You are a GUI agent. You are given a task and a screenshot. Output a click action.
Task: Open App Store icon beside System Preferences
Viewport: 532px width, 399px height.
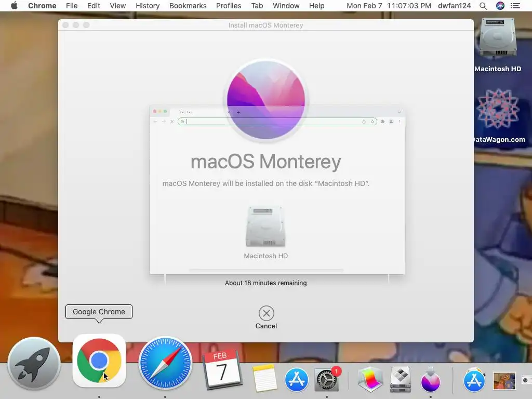(296, 380)
